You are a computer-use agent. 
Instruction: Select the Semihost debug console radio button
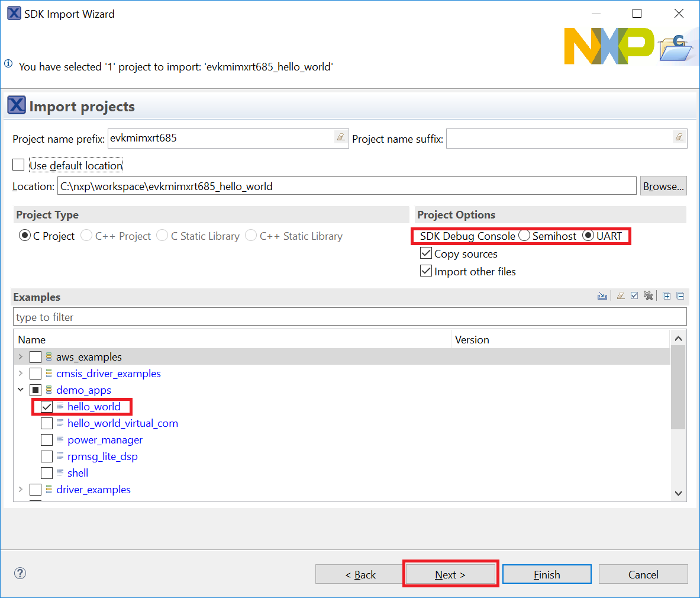524,236
